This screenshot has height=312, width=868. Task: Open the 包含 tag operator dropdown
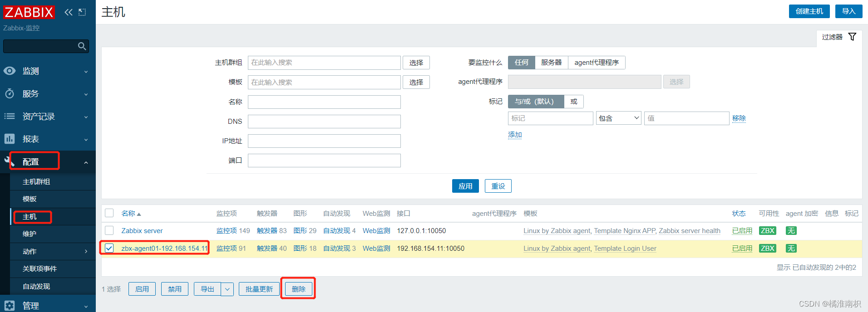point(618,118)
